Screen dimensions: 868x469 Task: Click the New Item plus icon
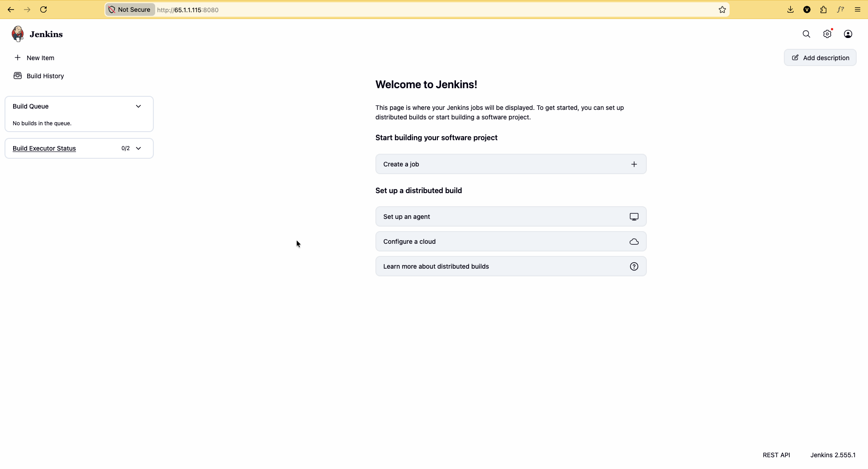click(18, 57)
